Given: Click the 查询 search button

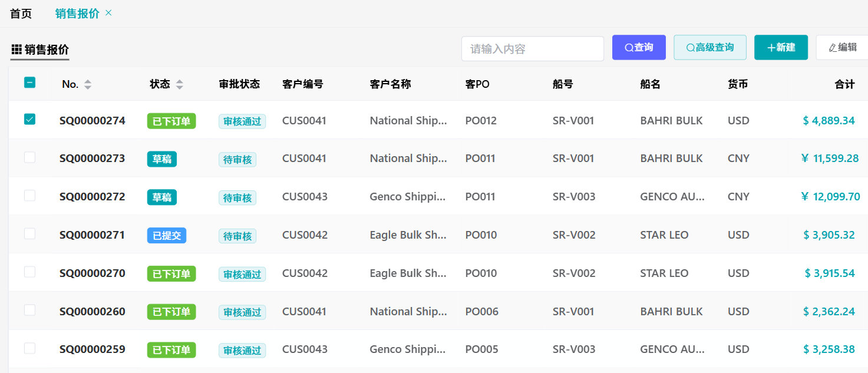Looking at the screenshot, I should tap(639, 48).
